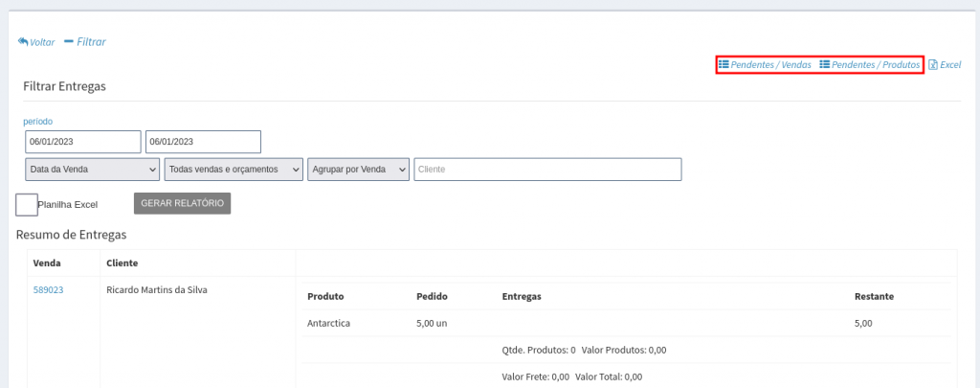Screen dimensions: 980x388
Task: Open sale number 589023
Action: (x=48, y=289)
